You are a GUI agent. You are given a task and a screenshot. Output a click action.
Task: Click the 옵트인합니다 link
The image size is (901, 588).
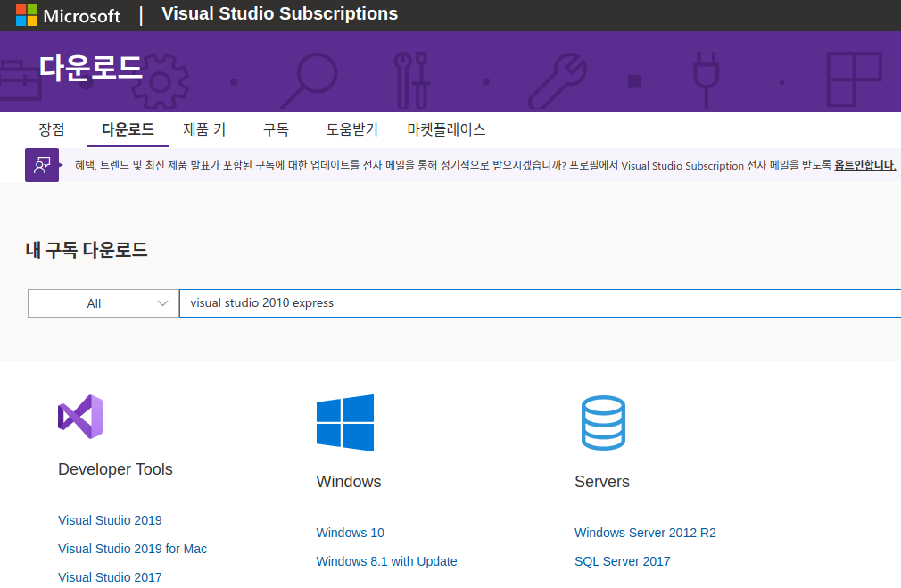(864, 165)
